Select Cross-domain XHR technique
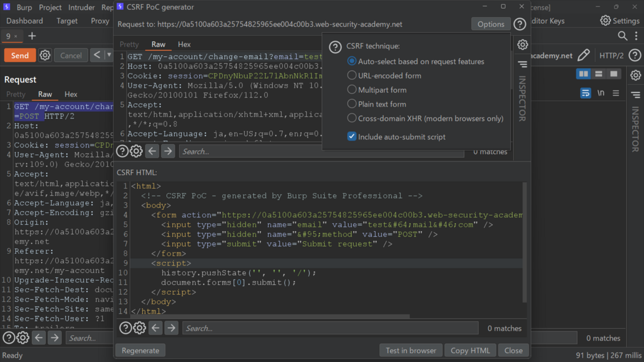Image resolution: width=644 pixels, height=362 pixels. click(426, 118)
